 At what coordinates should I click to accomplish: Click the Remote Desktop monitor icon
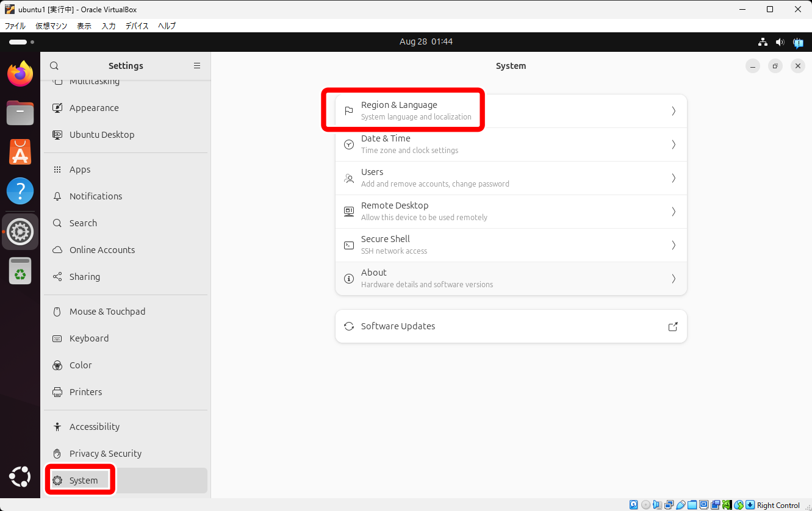click(349, 212)
